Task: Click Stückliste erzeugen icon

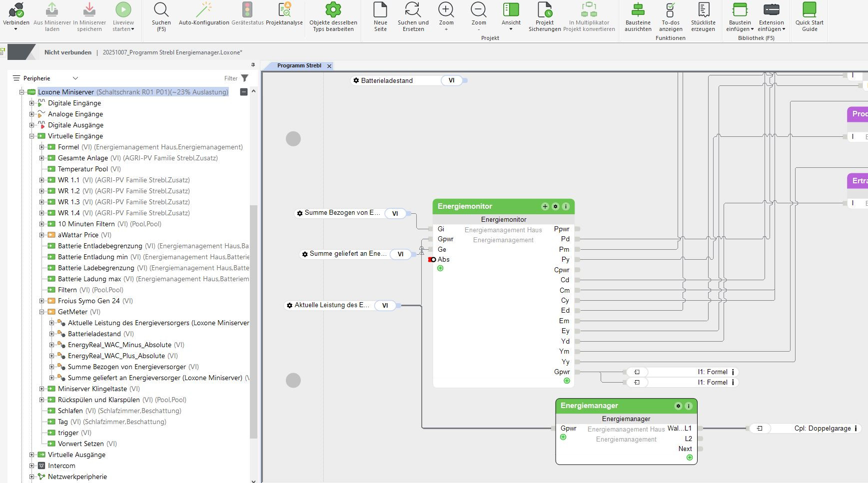Action: pyautogui.click(x=703, y=10)
